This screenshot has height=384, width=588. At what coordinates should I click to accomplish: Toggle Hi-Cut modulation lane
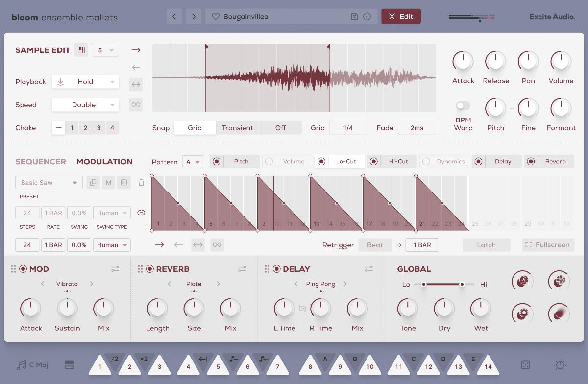click(x=374, y=161)
